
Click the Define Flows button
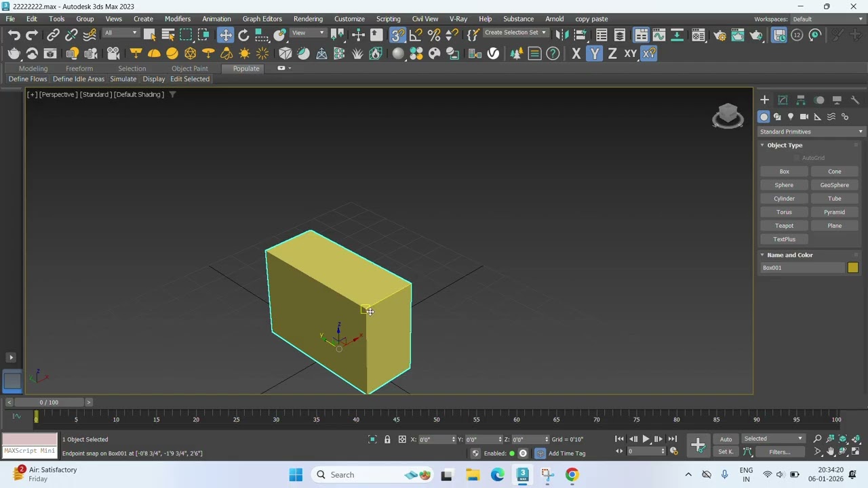(28, 79)
